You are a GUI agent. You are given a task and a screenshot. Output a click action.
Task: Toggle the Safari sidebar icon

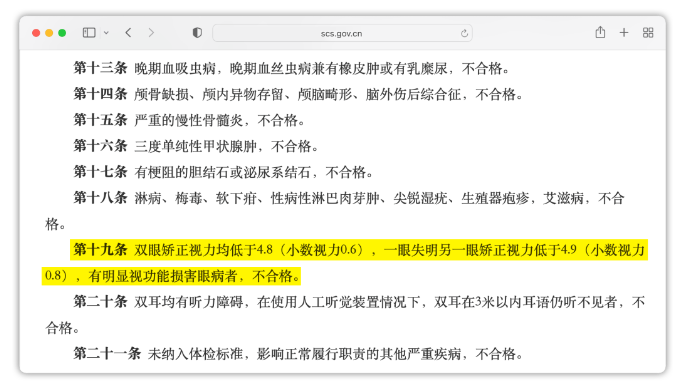click(89, 33)
